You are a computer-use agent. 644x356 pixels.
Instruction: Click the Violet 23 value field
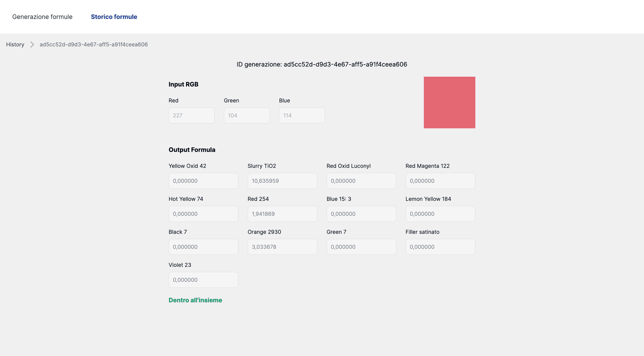(203, 280)
